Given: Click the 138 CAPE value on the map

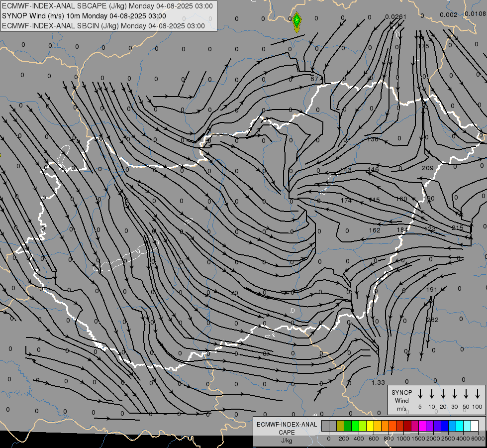Looking at the screenshot, I should click(x=373, y=139).
